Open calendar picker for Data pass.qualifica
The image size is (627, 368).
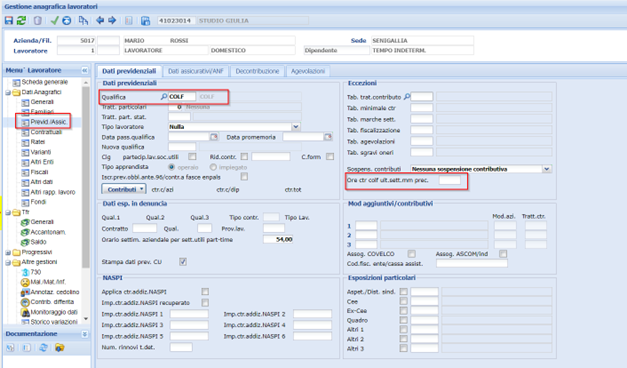[x=214, y=137]
